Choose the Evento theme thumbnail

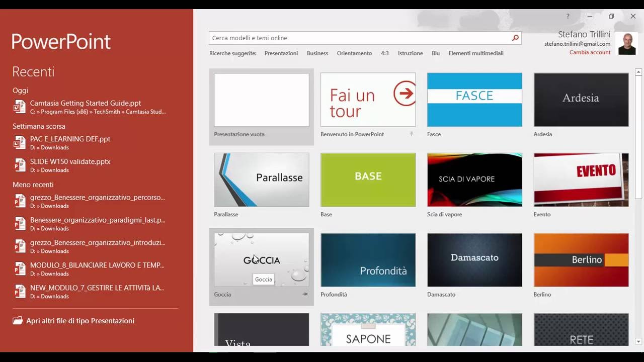(x=581, y=180)
